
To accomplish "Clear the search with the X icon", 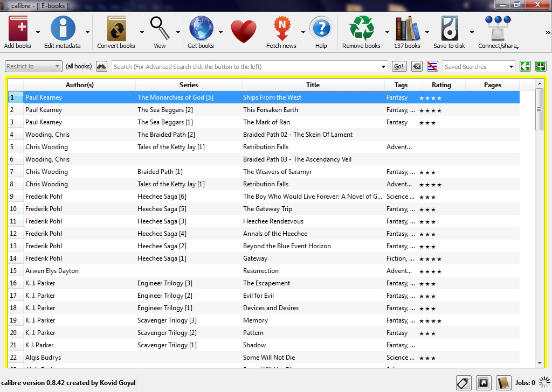I will tap(417, 66).
